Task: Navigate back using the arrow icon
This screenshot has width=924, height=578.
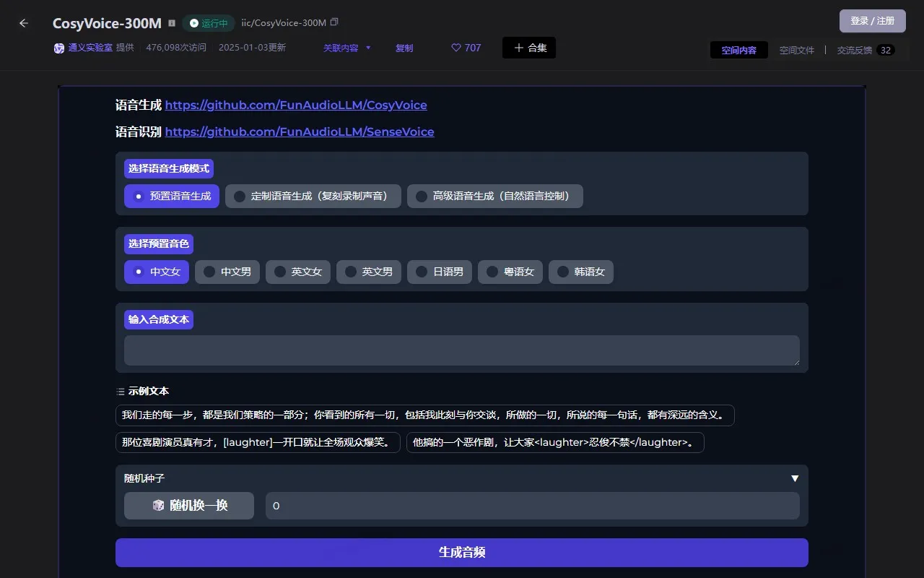Action: [24, 22]
